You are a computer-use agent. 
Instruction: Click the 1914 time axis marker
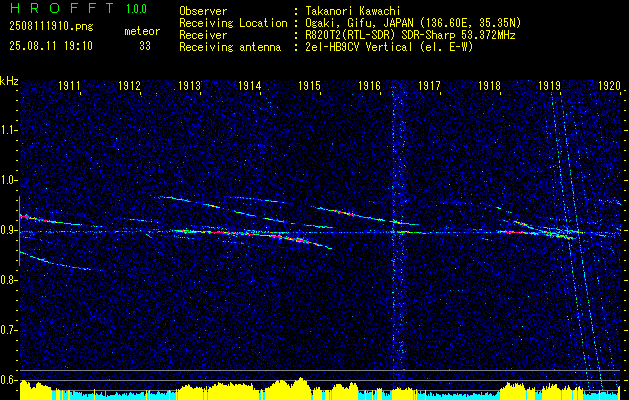click(250, 86)
